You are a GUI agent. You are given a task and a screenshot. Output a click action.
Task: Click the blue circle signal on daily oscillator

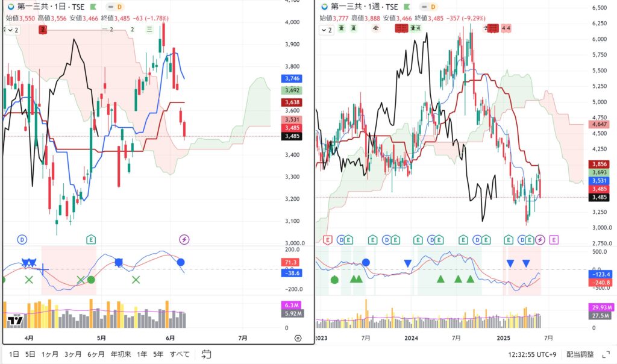[181, 262]
